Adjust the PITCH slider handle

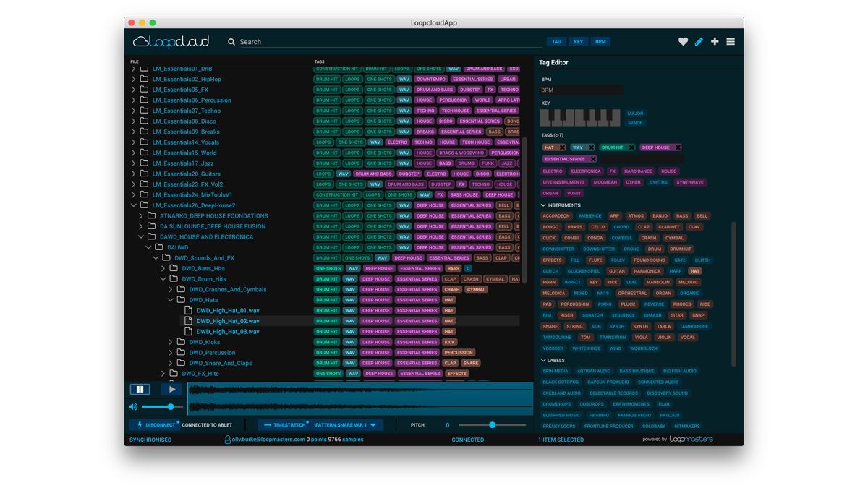tap(493, 425)
